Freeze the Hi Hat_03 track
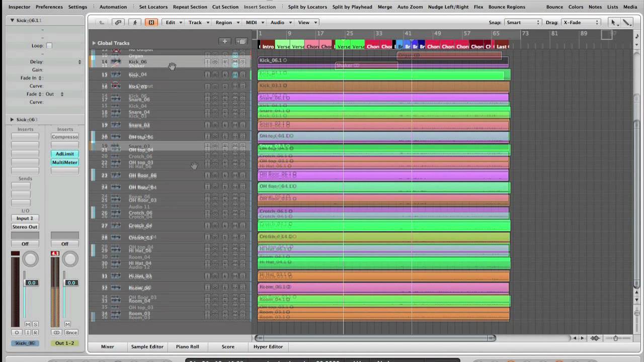 point(215,276)
